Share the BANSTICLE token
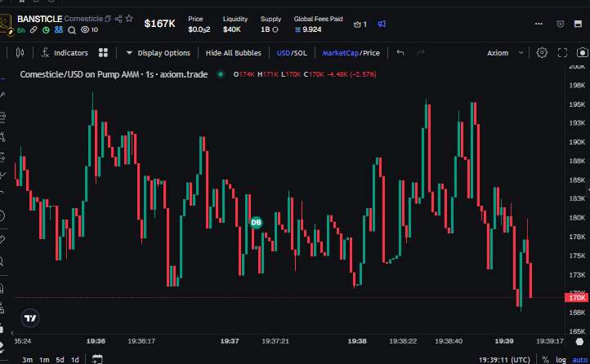This screenshot has height=364, width=590. 118,19
